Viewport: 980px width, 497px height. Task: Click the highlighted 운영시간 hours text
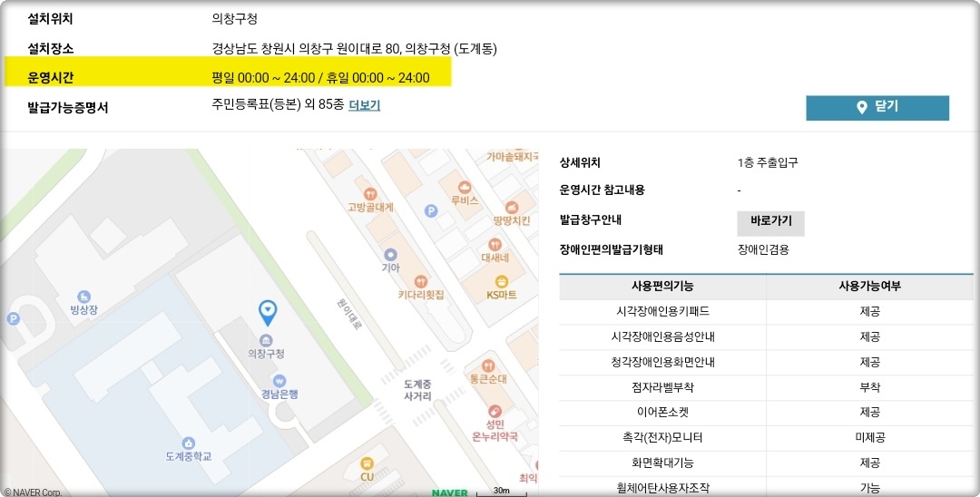pyautogui.click(x=320, y=78)
